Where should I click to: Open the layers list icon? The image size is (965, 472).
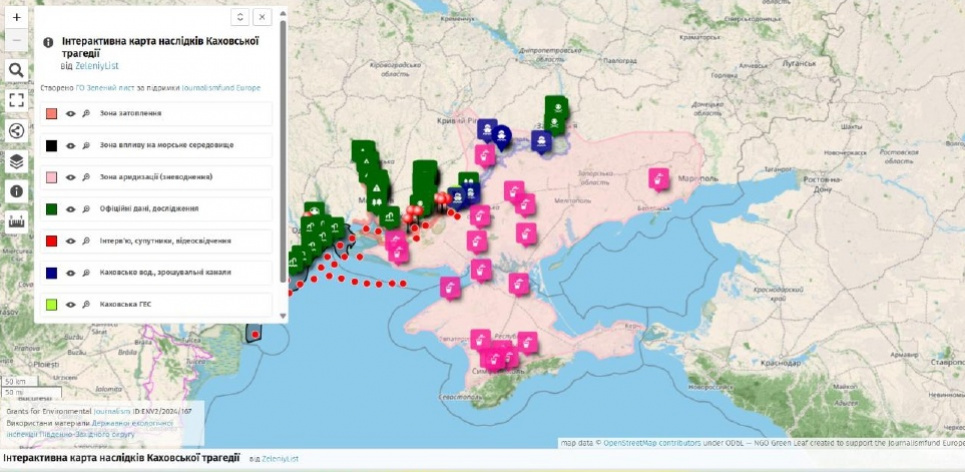point(16,161)
